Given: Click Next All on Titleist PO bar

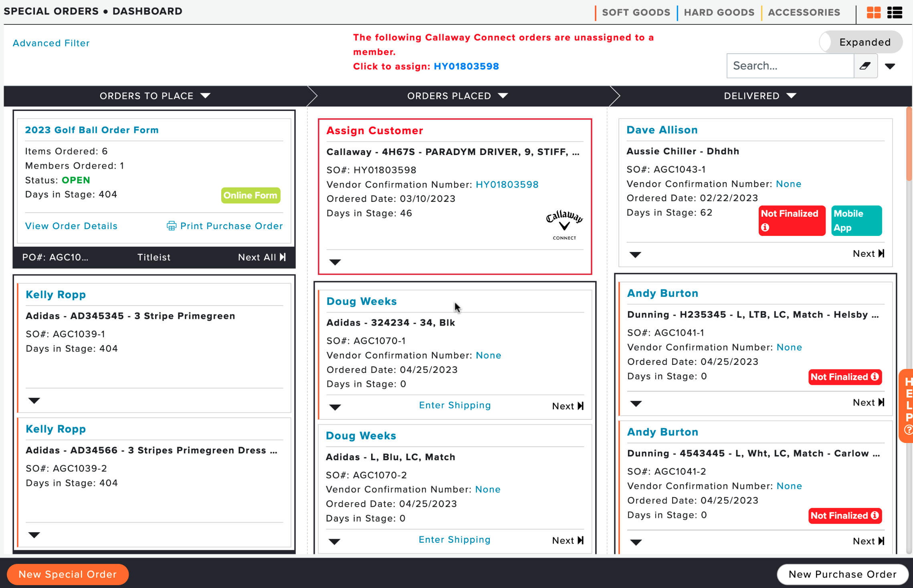Looking at the screenshot, I should click(262, 257).
